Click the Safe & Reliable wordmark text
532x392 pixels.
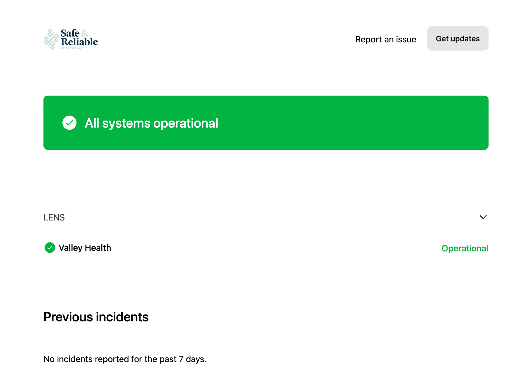pyautogui.click(x=79, y=37)
